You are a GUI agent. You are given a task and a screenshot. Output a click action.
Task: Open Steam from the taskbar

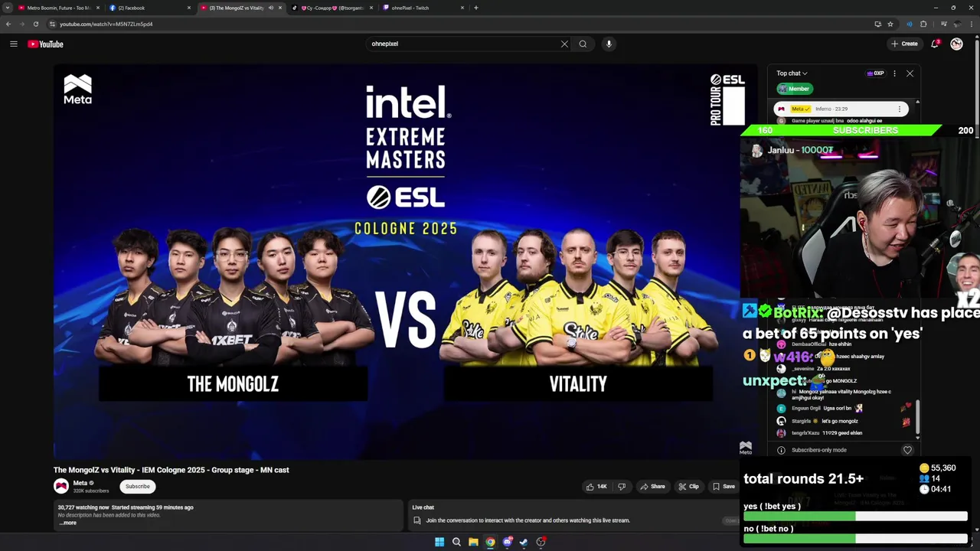pos(524,542)
